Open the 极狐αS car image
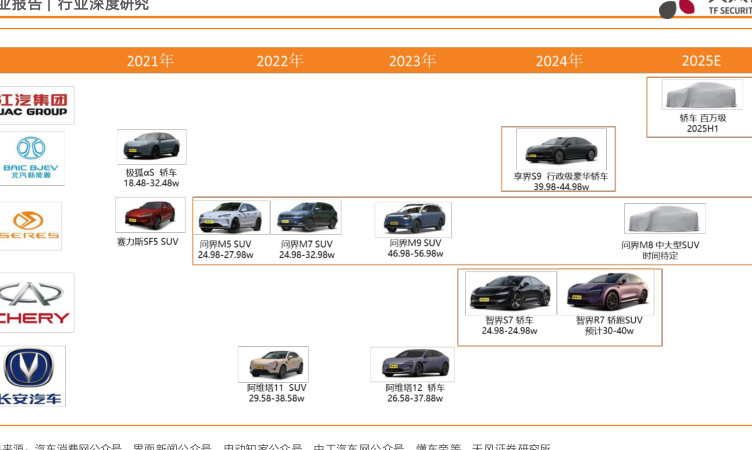This screenshot has width=752, height=450. point(152,147)
